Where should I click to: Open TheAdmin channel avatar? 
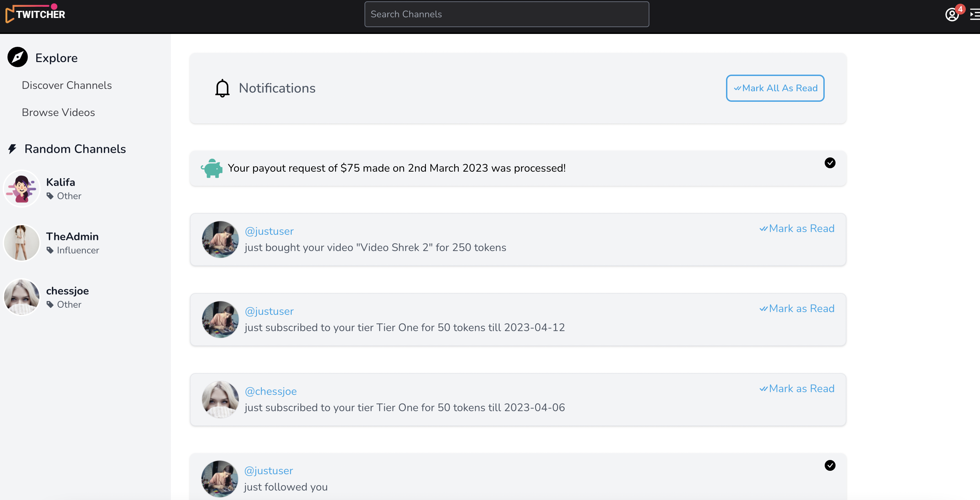click(22, 243)
